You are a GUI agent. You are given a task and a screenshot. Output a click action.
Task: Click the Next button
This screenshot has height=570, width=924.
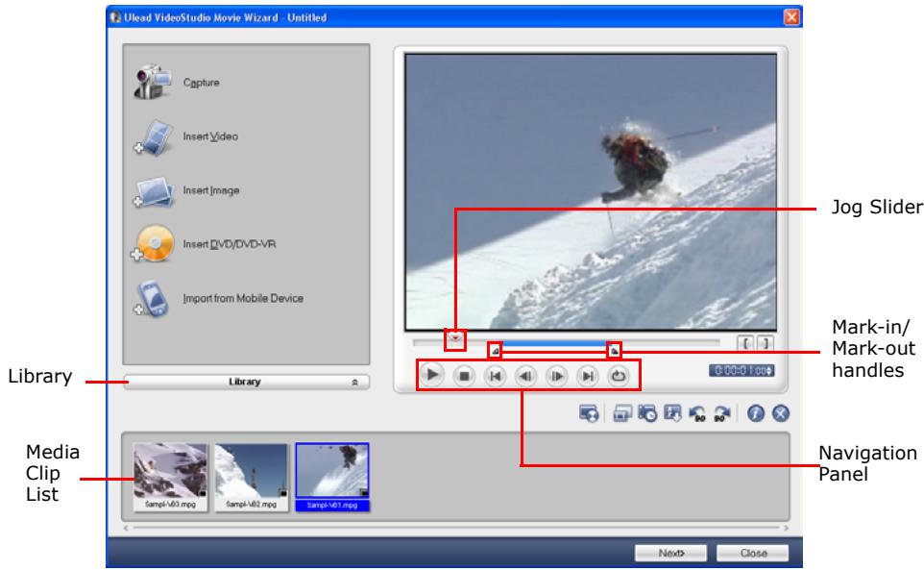[x=670, y=553]
